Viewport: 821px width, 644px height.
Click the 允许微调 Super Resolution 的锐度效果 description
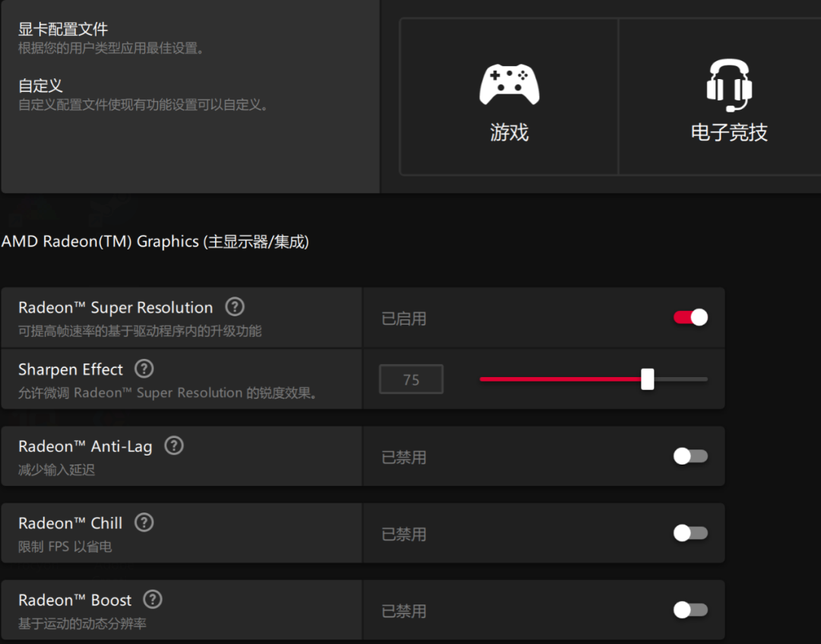click(x=168, y=392)
